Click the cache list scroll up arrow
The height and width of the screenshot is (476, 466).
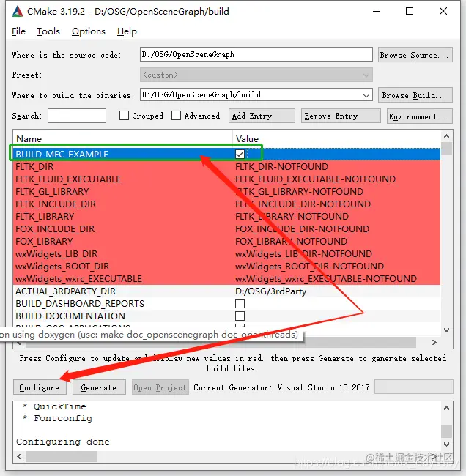pos(446,136)
